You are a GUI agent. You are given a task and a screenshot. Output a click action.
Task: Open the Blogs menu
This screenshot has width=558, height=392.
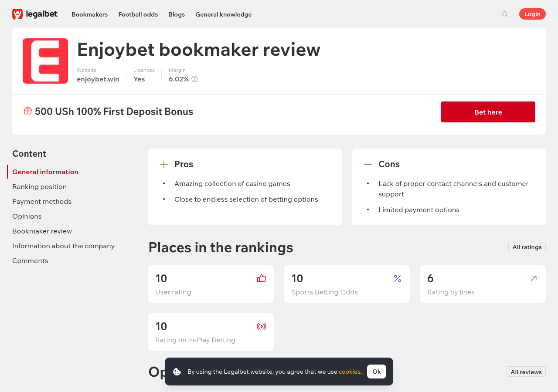[177, 14]
